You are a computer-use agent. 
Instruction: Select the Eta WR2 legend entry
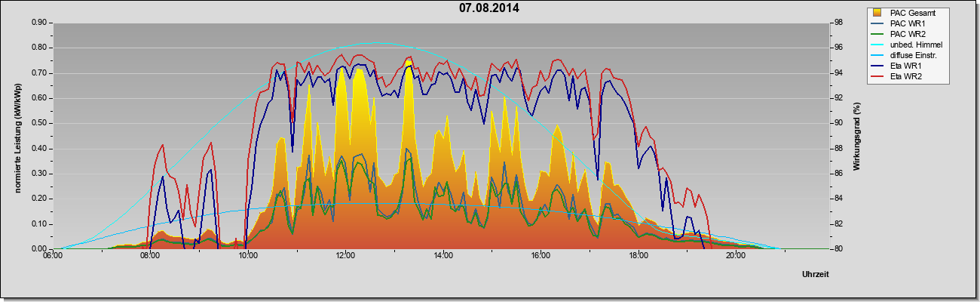pyautogui.click(x=907, y=77)
